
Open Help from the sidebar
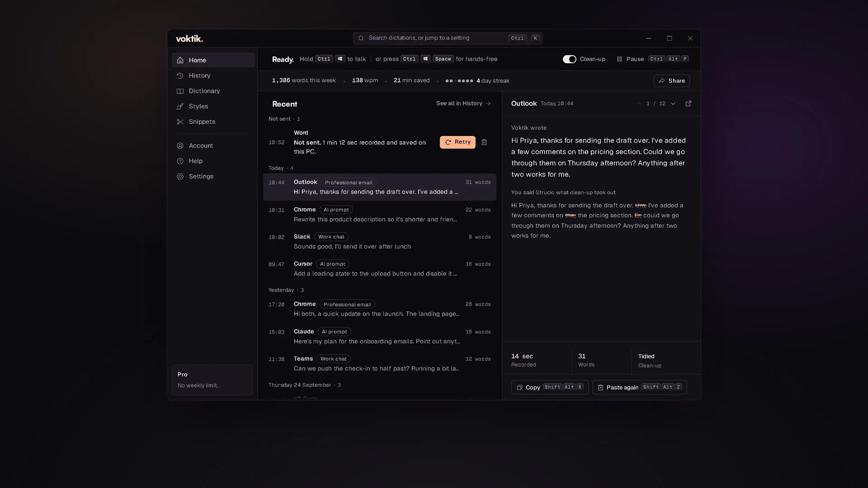[x=213, y=161]
